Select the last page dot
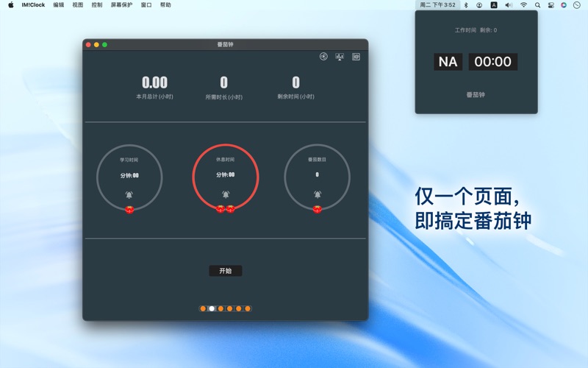588x368 pixels. click(x=248, y=308)
